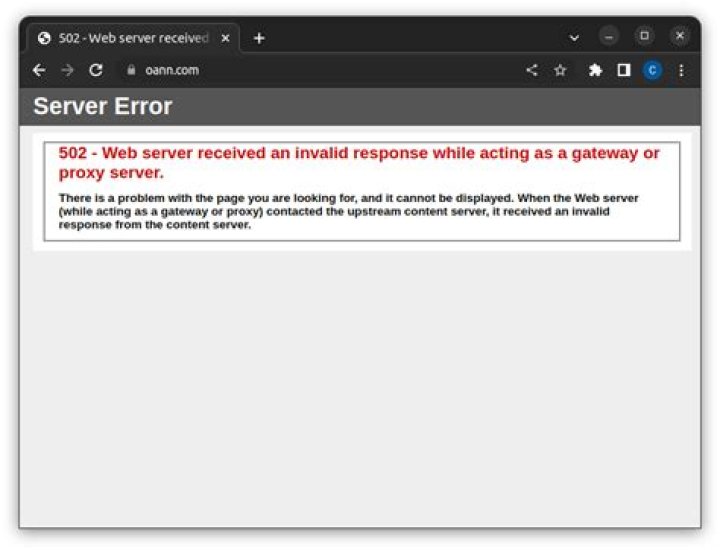Viewport: 720px width, 550px height.
Task: Go back to the previous page
Action: [x=39, y=70]
